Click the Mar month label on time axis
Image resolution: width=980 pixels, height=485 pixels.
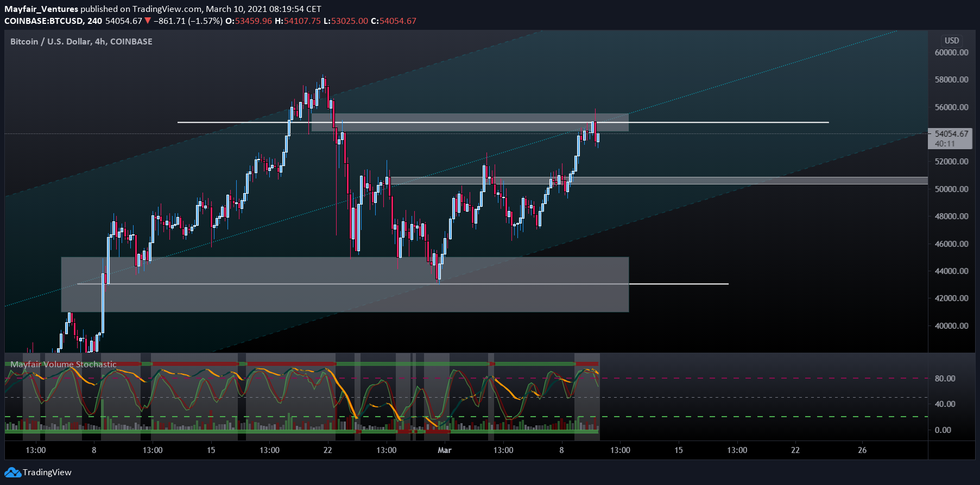445,450
